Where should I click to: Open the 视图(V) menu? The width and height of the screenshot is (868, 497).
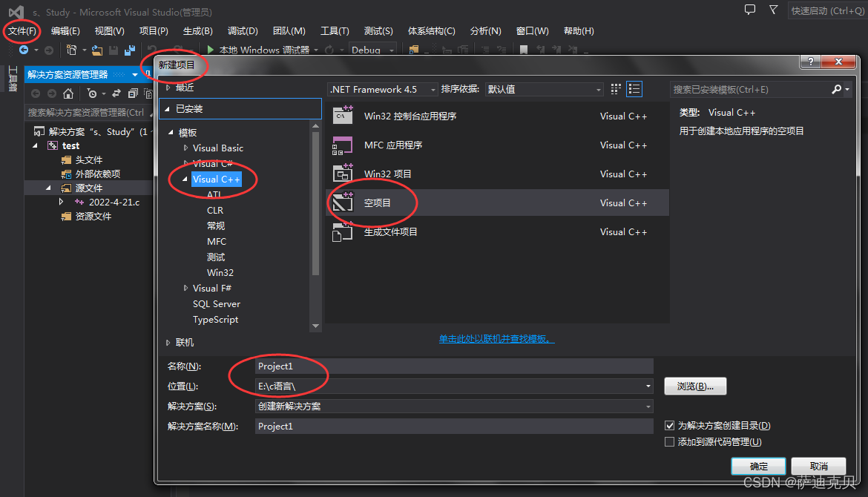[109, 31]
